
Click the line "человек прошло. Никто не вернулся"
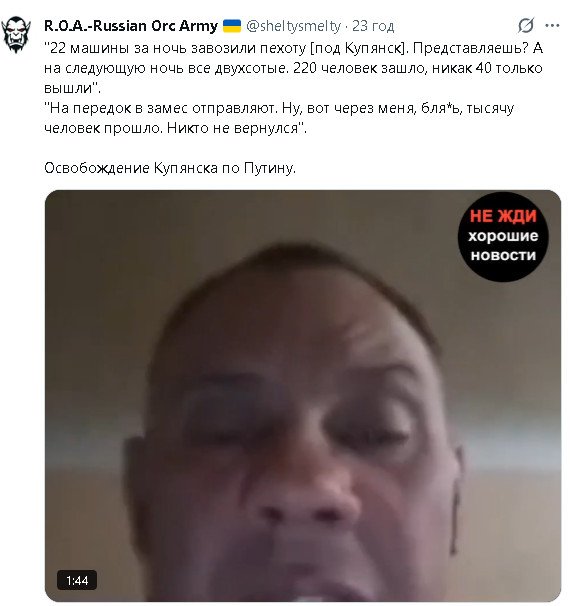(x=175, y=128)
